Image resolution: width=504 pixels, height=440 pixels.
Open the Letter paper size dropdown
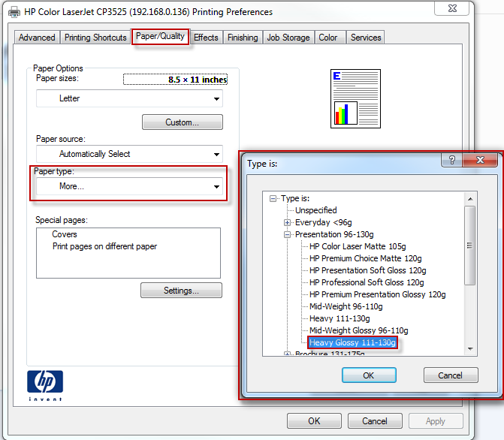(x=129, y=98)
